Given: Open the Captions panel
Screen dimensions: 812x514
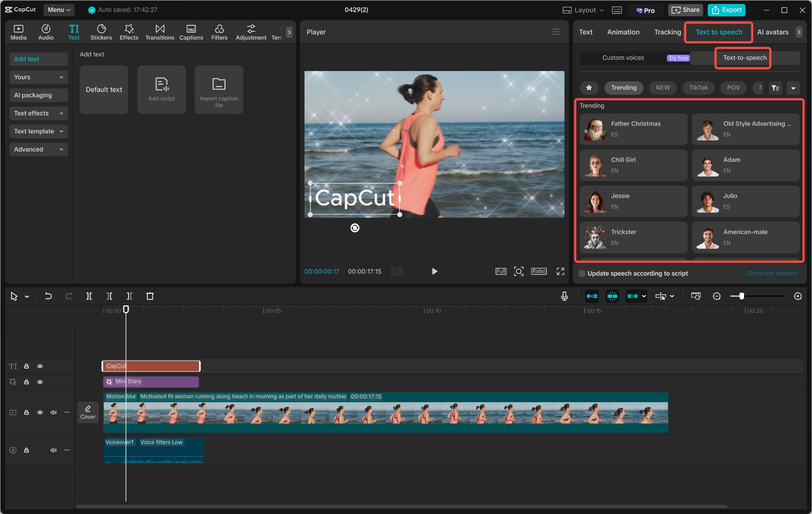Looking at the screenshot, I should [x=191, y=32].
